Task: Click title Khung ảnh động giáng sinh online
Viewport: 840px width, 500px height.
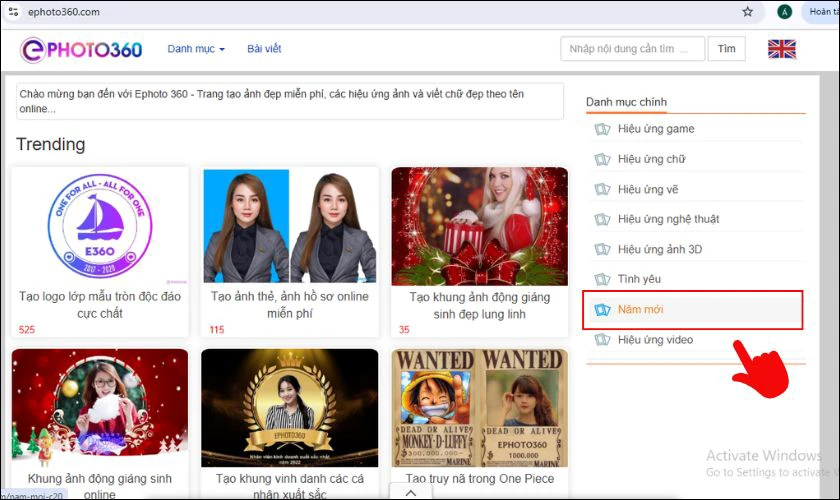Action: [100, 486]
